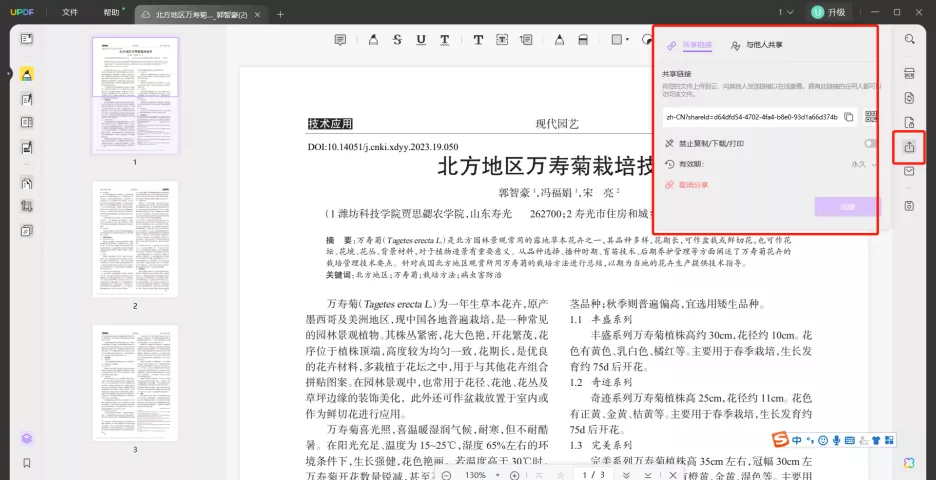This screenshot has width=936, height=480.
Task: Select the sticky note comment tool
Action: (x=340, y=40)
